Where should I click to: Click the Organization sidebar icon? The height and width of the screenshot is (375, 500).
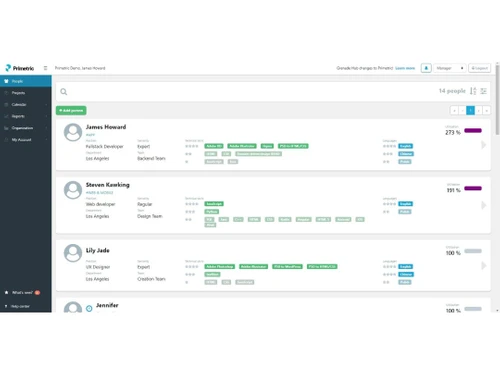[x=6, y=128]
